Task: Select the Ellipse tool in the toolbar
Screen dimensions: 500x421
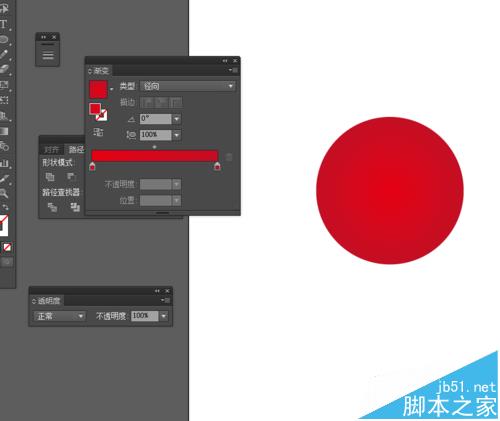Action: point(3,40)
